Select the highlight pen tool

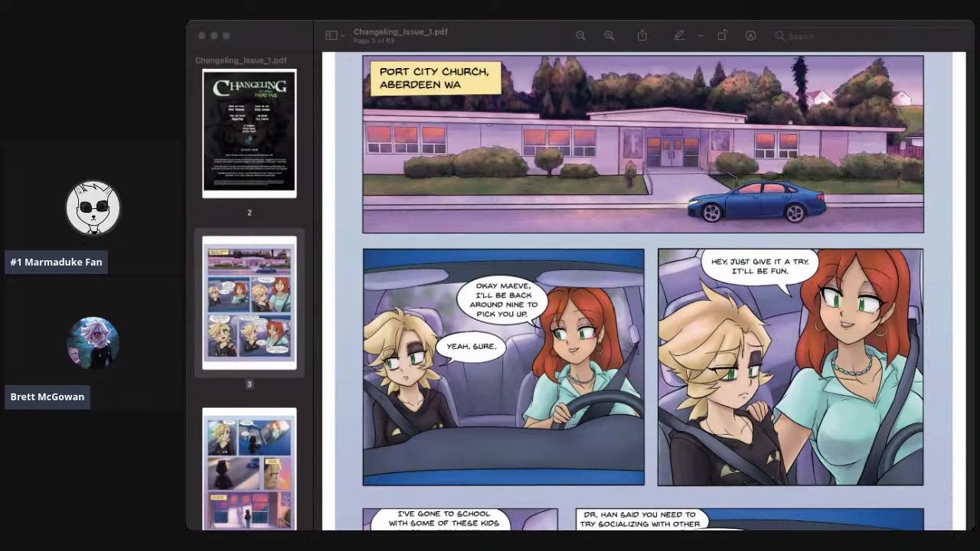pyautogui.click(x=679, y=35)
